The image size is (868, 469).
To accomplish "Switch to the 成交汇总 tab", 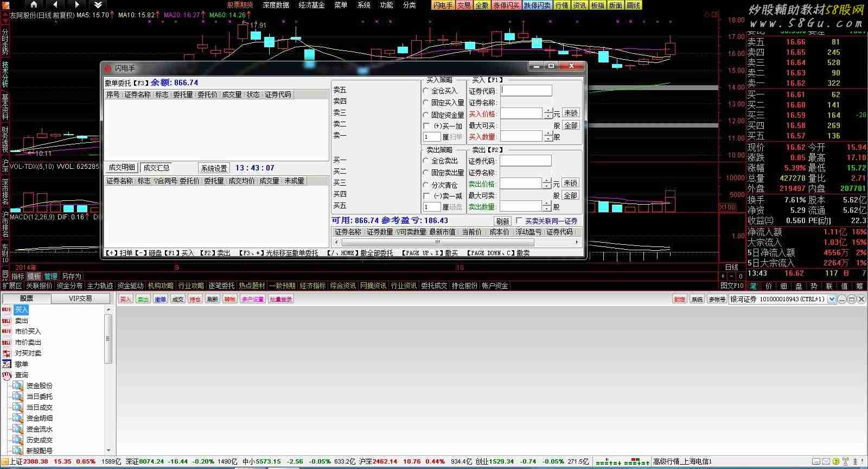I will tap(156, 168).
